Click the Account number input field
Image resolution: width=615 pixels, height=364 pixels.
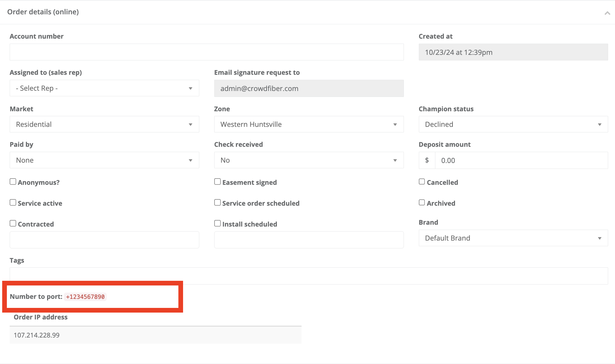pyautogui.click(x=206, y=52)
